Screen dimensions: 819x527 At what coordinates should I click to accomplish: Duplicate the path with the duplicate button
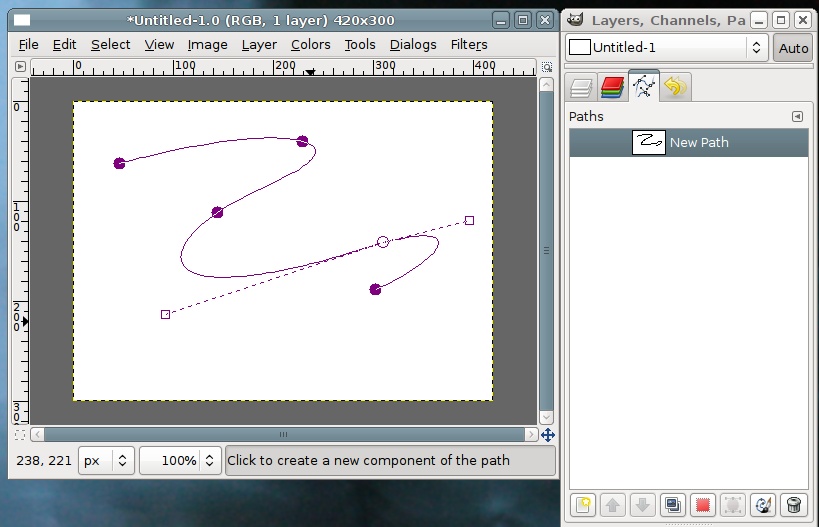[673, 505]
